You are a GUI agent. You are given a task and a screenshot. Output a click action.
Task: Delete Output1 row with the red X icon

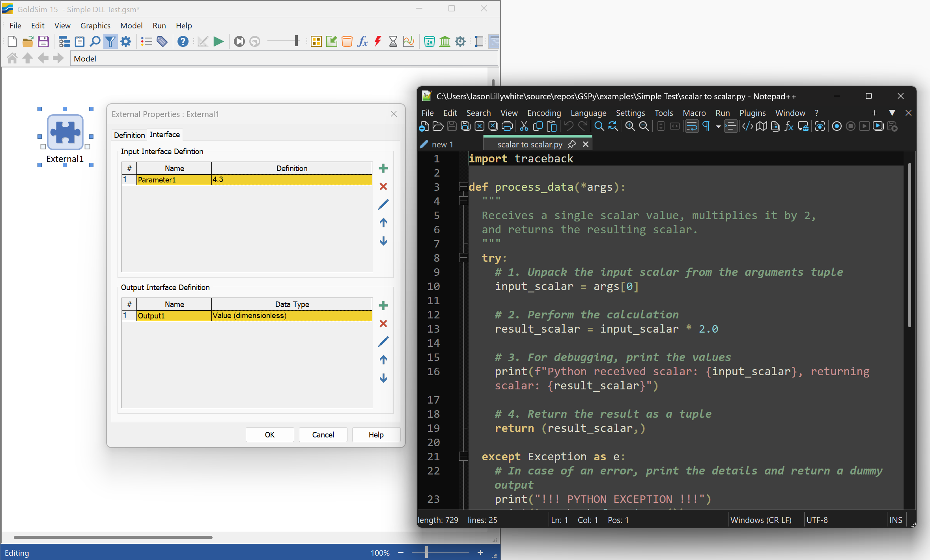click(x=383, y=324)
